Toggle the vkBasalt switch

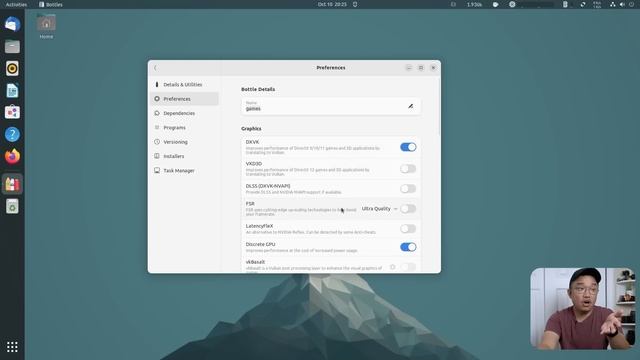(408, 267)
